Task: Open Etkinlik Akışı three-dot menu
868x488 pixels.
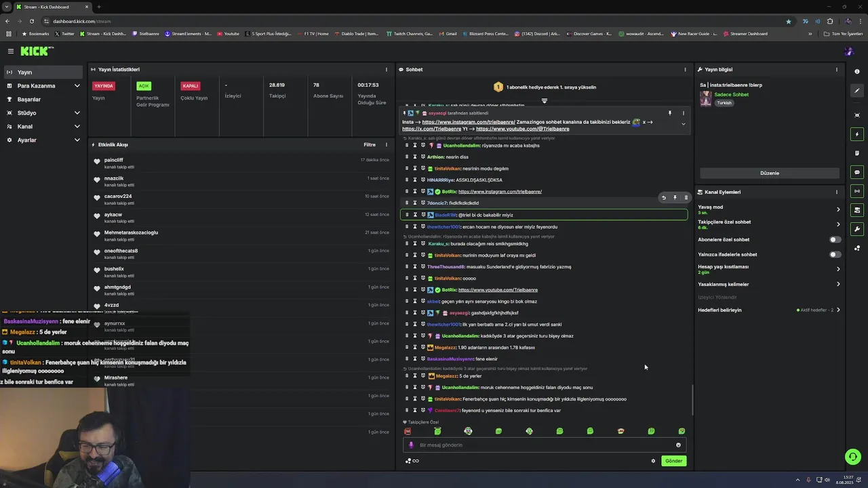Action: 387,144
